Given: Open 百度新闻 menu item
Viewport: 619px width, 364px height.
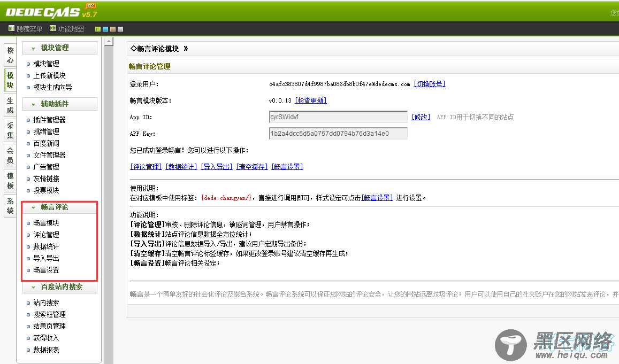Looking at the screenshot, I should pos(46,143).
